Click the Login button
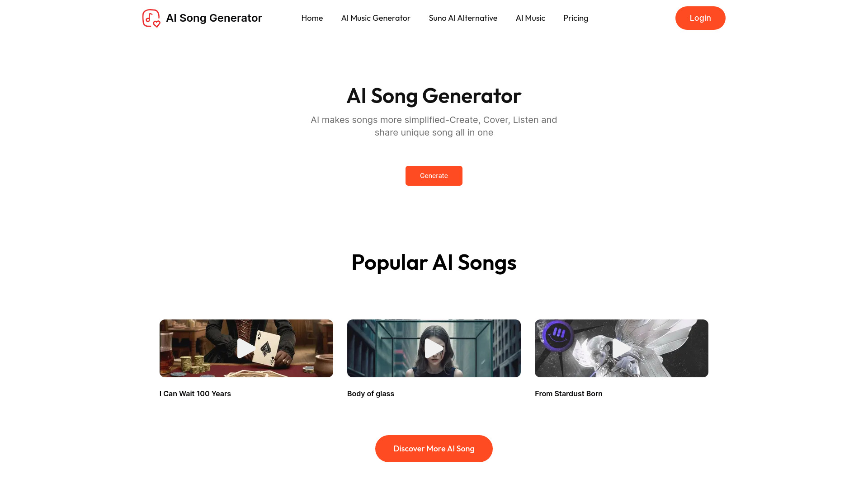The width and height of the screenshot is (868, 488). click(700, 18)
